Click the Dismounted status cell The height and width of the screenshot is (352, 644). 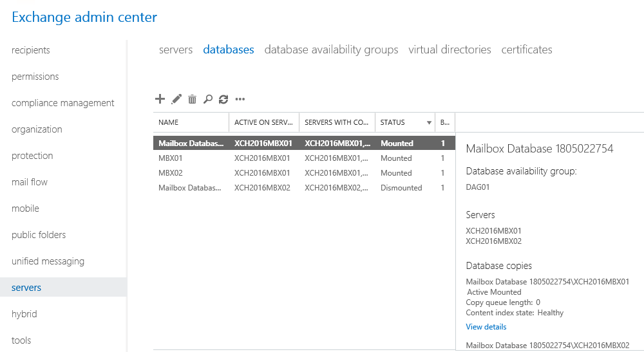click(x=401, y=188)
